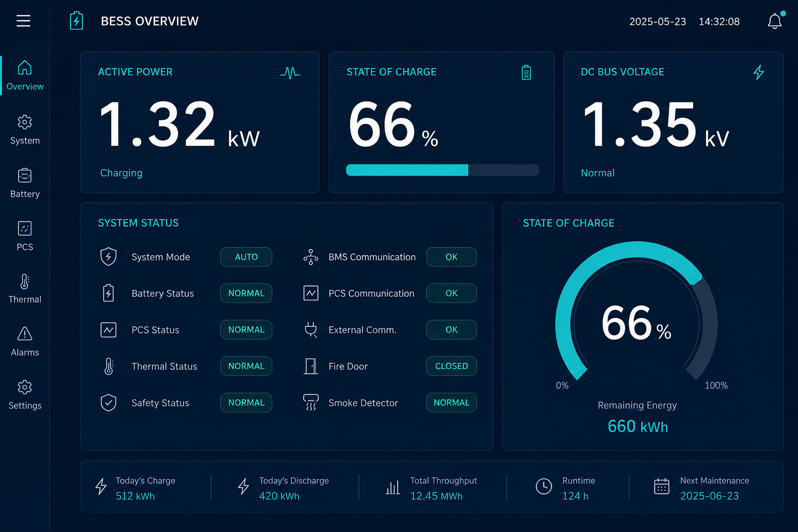The image size is (798, 532).
Task: Go to the Battery sidebar tab
Action: 25,183
